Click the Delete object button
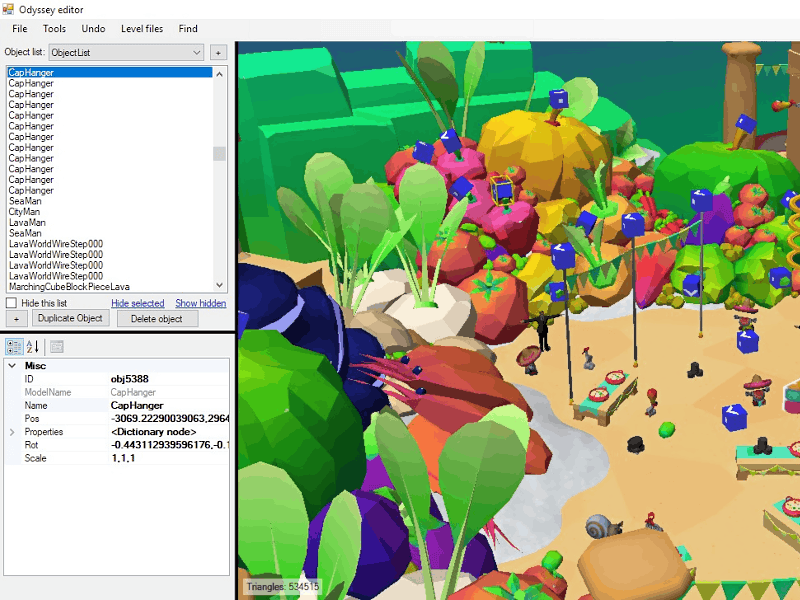The height and width of the screenshot is (600, 800). point(157,319)
